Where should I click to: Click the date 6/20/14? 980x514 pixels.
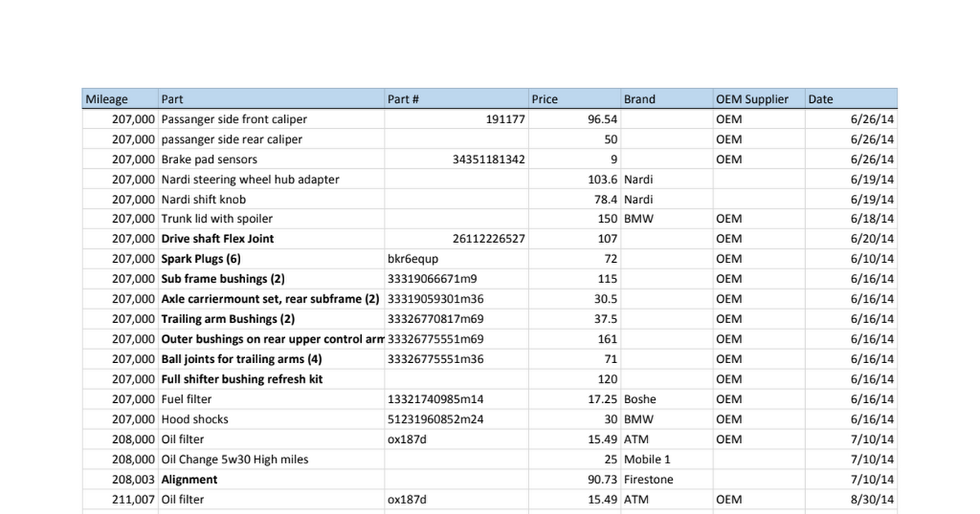coord(851,239)
